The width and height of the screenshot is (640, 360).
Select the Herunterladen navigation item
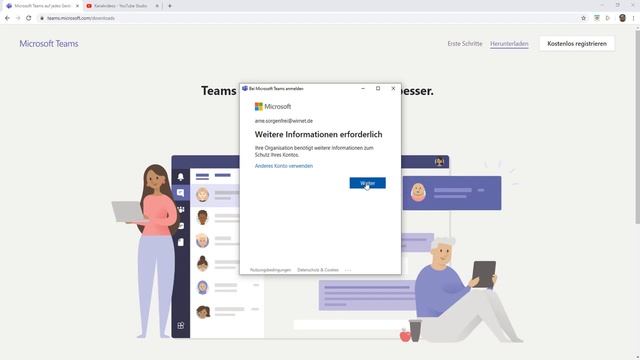pos(509,44)
